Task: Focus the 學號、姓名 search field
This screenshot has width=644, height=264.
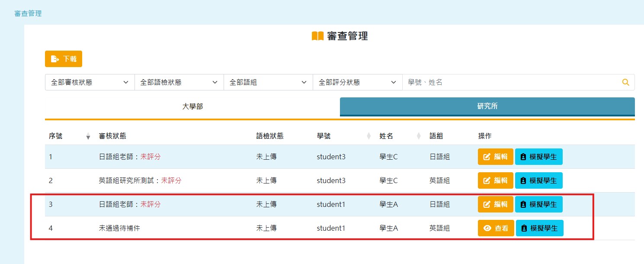Action: pos(510,82)
